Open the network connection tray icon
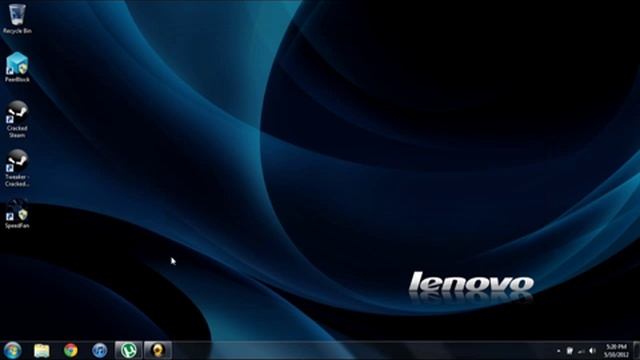The height and width of the screenshot is (360, 640). 581,351
